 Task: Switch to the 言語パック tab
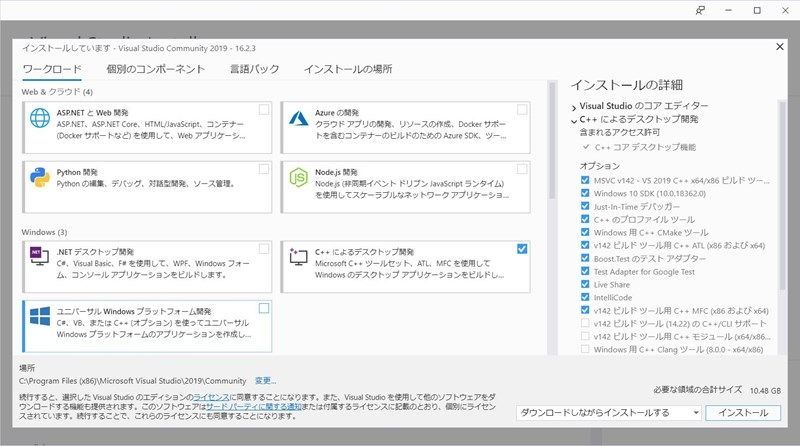tap(254, 69)
